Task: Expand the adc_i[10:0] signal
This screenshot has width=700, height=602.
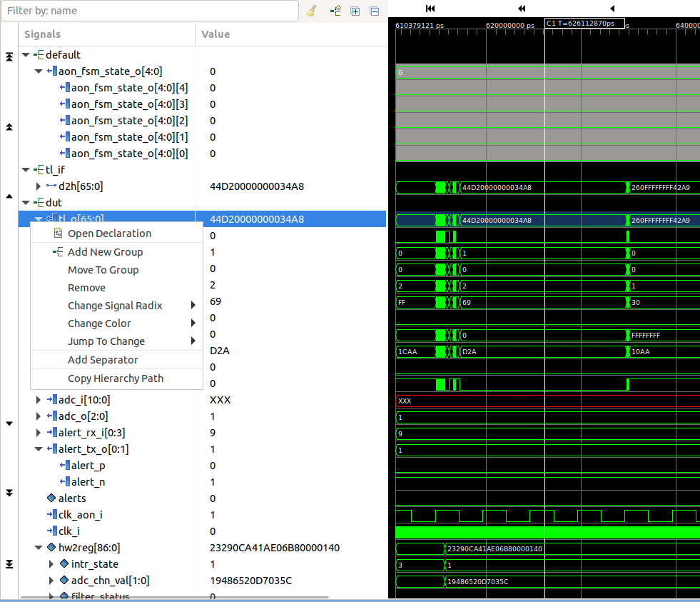Action: [x=38, y=401]
